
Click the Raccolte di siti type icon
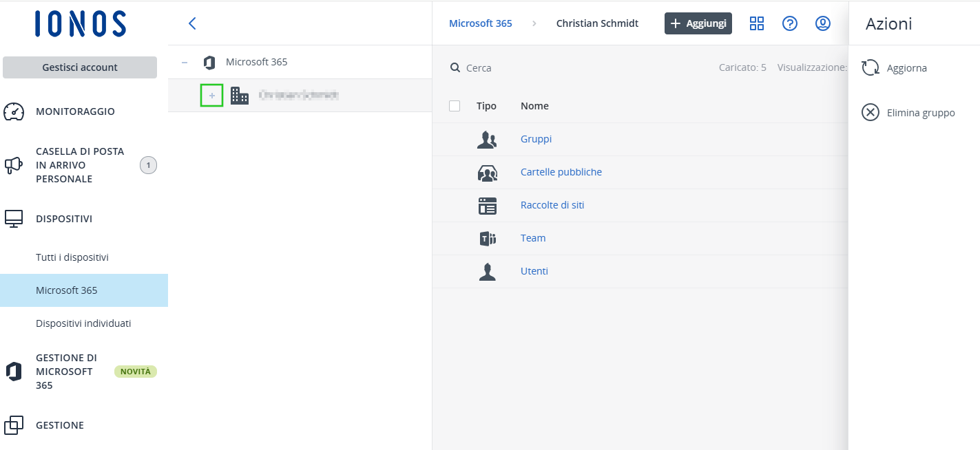point(487,206)
